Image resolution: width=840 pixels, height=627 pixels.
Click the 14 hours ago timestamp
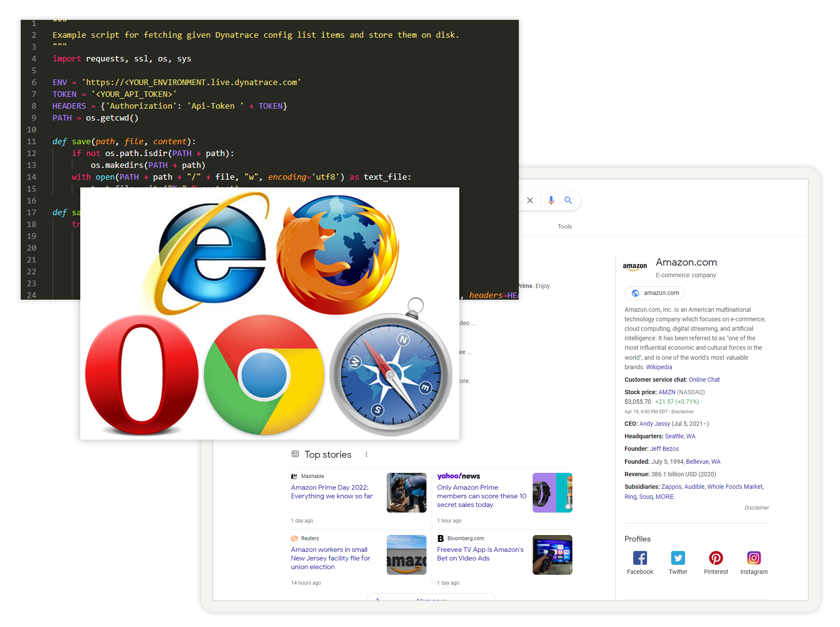pyautogui.click(x=306, y=583)
